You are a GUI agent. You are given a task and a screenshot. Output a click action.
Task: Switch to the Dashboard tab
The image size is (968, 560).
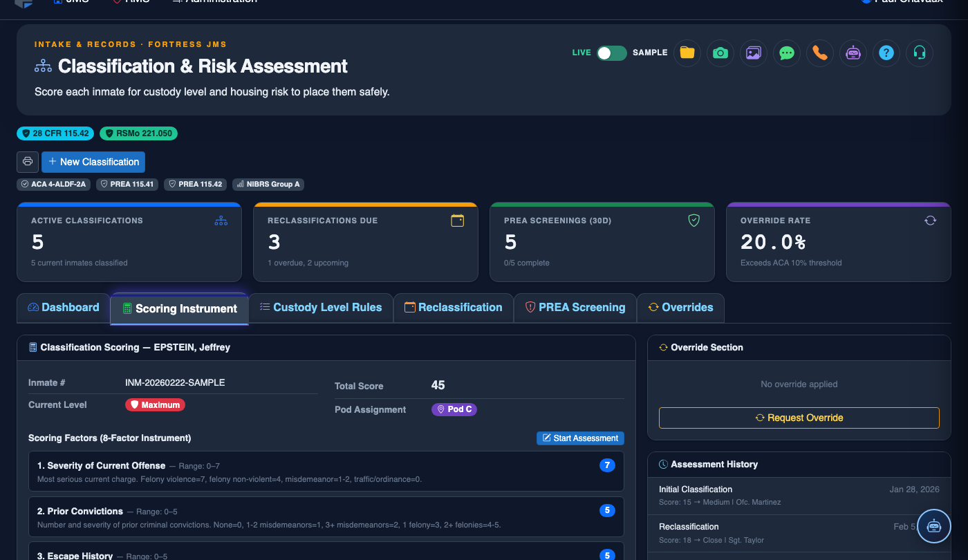coord(64,308)
